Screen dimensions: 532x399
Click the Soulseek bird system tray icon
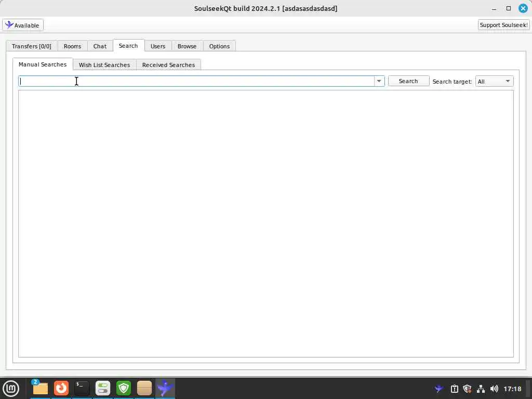coord(438,389)
